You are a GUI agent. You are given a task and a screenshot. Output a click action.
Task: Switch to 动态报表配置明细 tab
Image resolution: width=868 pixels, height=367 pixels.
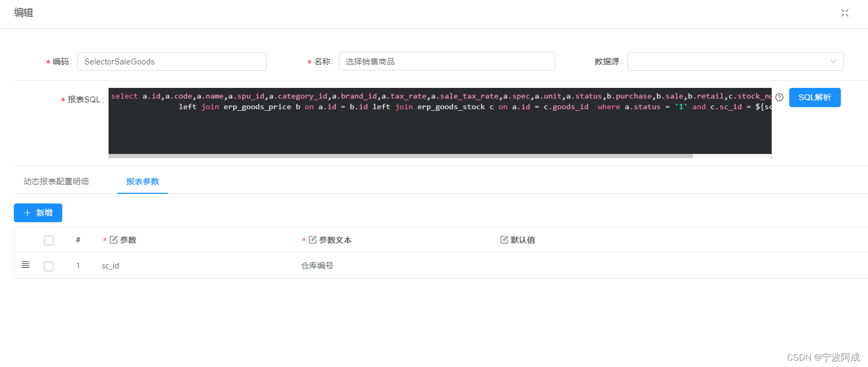(56, 182)
